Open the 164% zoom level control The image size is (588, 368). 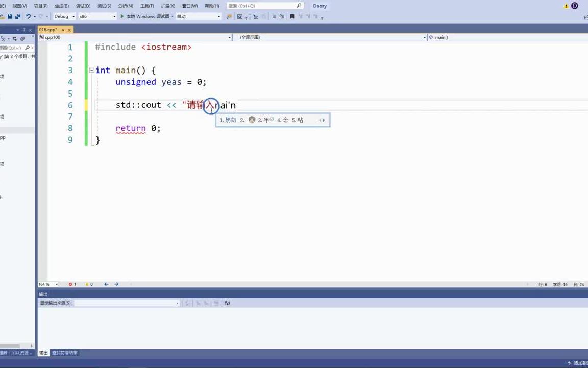click(46, 284)
